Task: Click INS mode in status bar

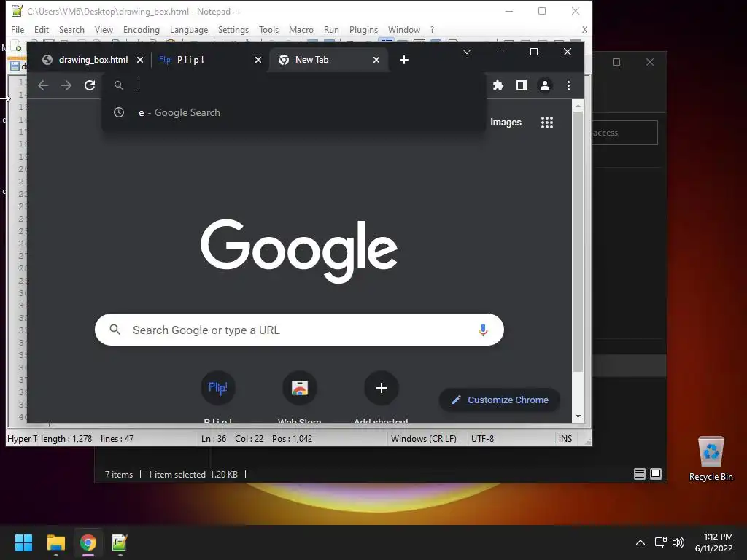Action: [x=565, y=438]
